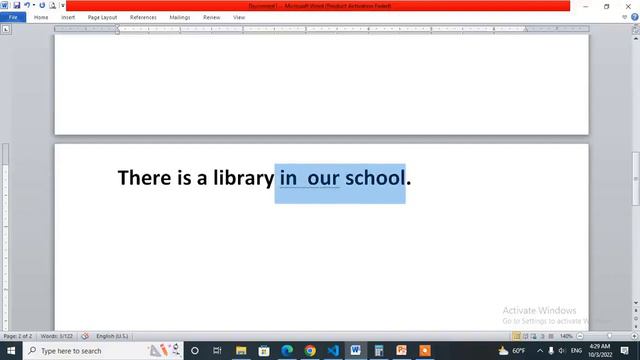
Task: Click the Undo arrow icon
Action: coord(27,5)
